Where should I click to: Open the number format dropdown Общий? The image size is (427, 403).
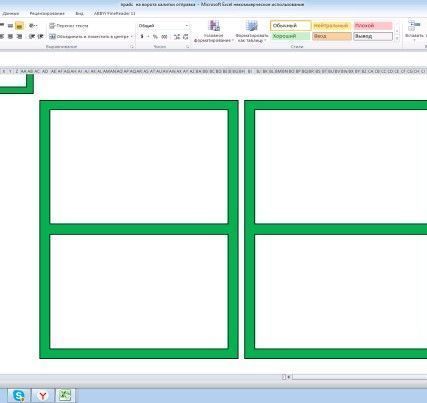163,26
